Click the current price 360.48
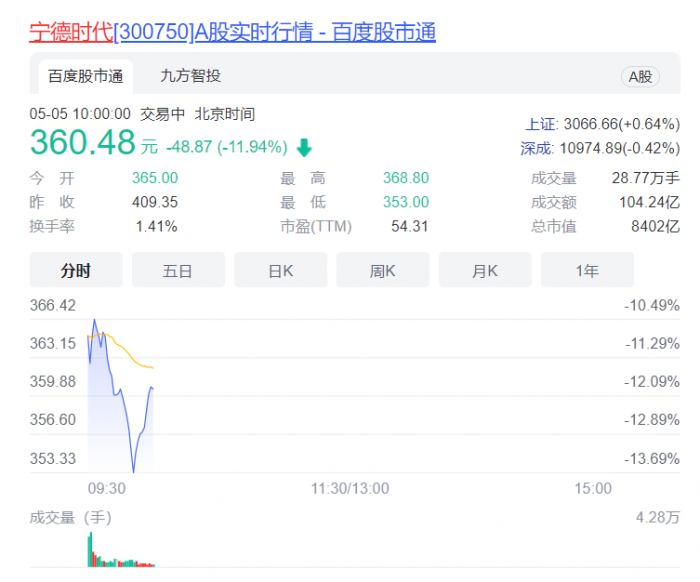This screenshot has width=700, height=582. point(83,142)
